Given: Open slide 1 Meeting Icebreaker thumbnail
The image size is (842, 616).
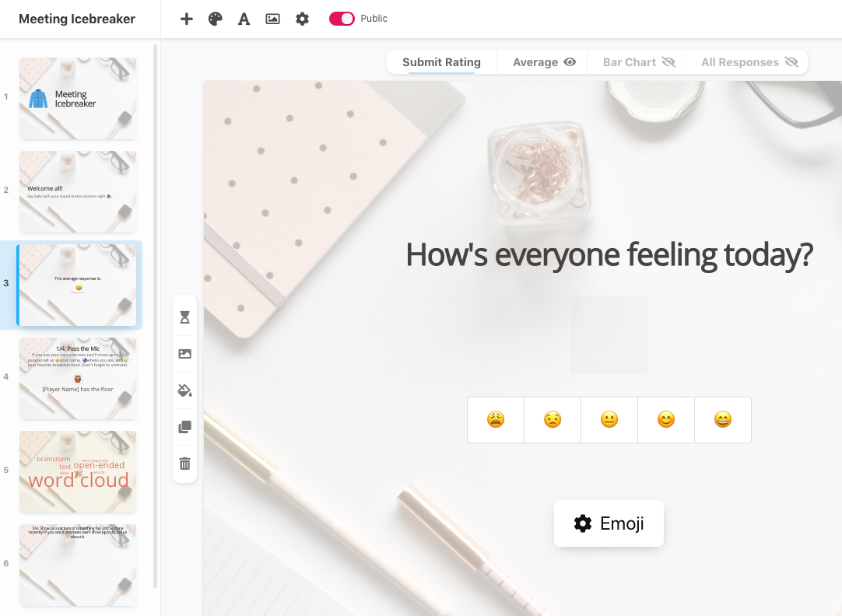Looking at the screenshot, I should [x=78, y=99].
